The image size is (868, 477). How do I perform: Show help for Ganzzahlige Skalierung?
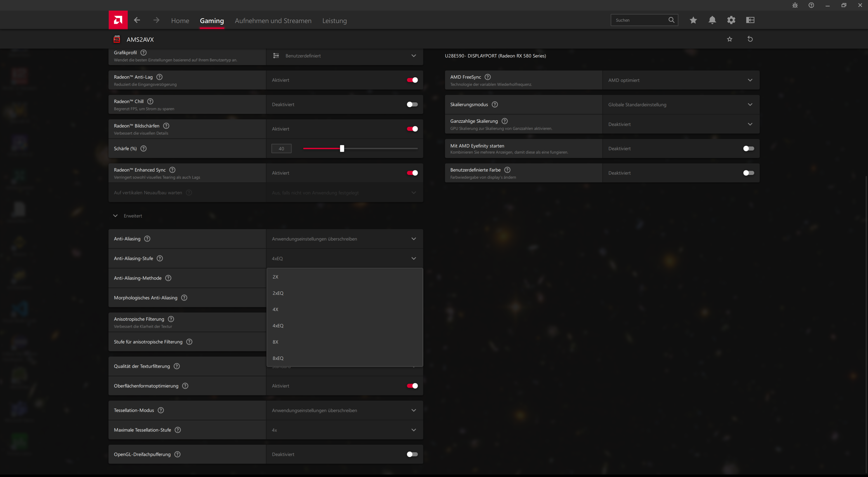point(505,121)
